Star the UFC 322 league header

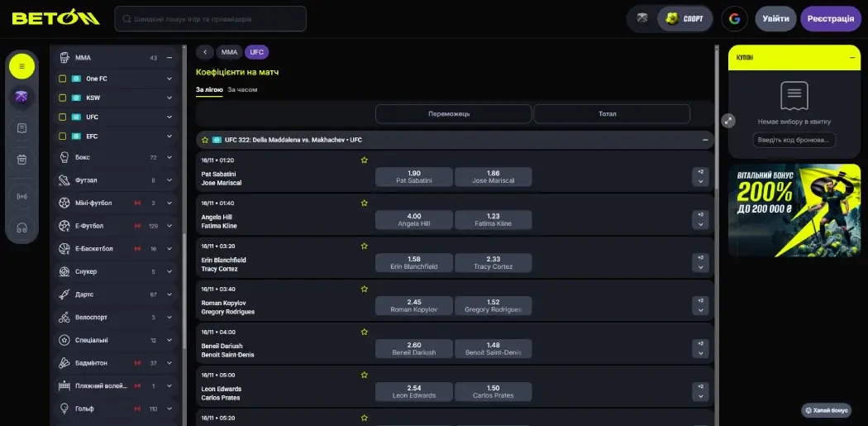click(x=205, y=140)
